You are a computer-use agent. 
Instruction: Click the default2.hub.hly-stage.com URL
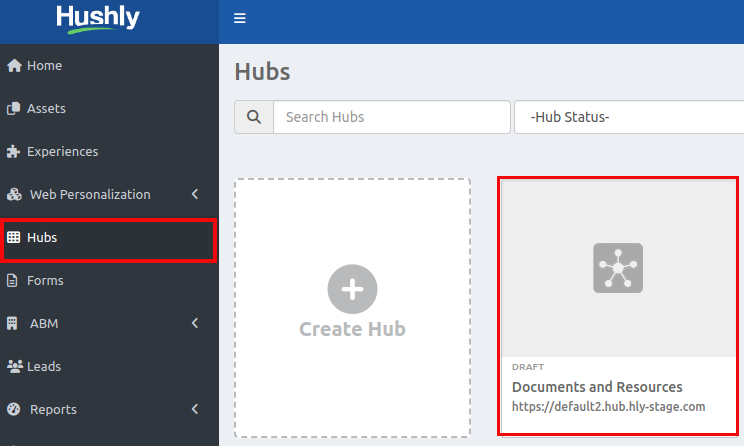pyautogui.click(x=608, y=407)
